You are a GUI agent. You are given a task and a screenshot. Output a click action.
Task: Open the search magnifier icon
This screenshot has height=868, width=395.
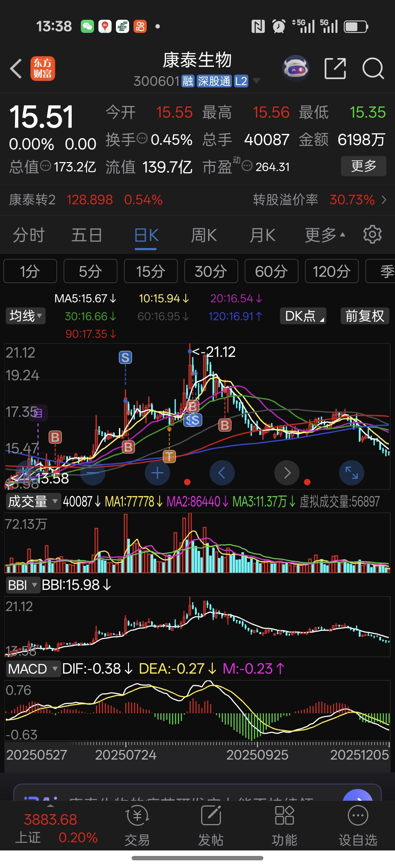373,68
